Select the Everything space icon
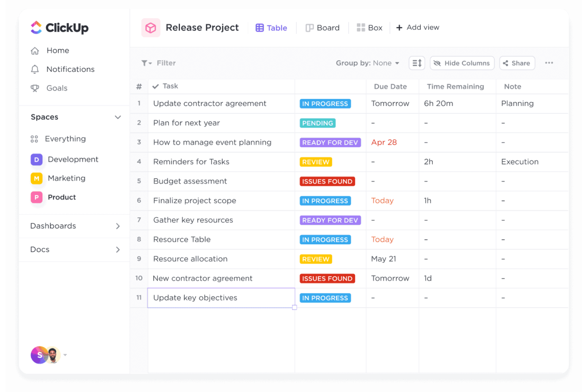Screen dimensions: 588x392 point(35,139)
